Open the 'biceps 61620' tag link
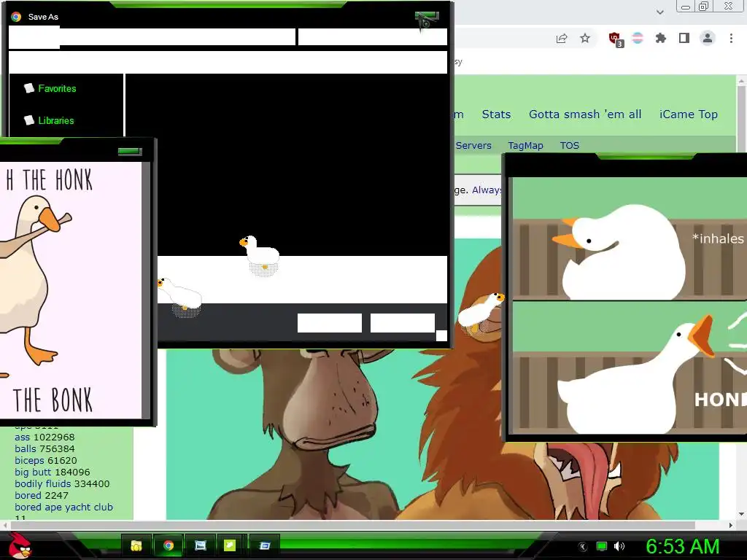The image size is (747, 560). pyautogui.click(x=46, y=461)
